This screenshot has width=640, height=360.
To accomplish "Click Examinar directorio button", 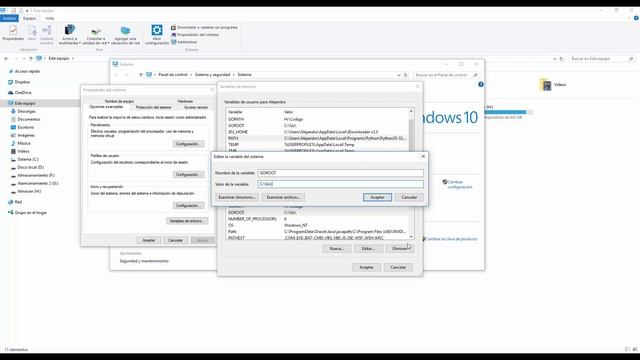I will pos(237,198).
